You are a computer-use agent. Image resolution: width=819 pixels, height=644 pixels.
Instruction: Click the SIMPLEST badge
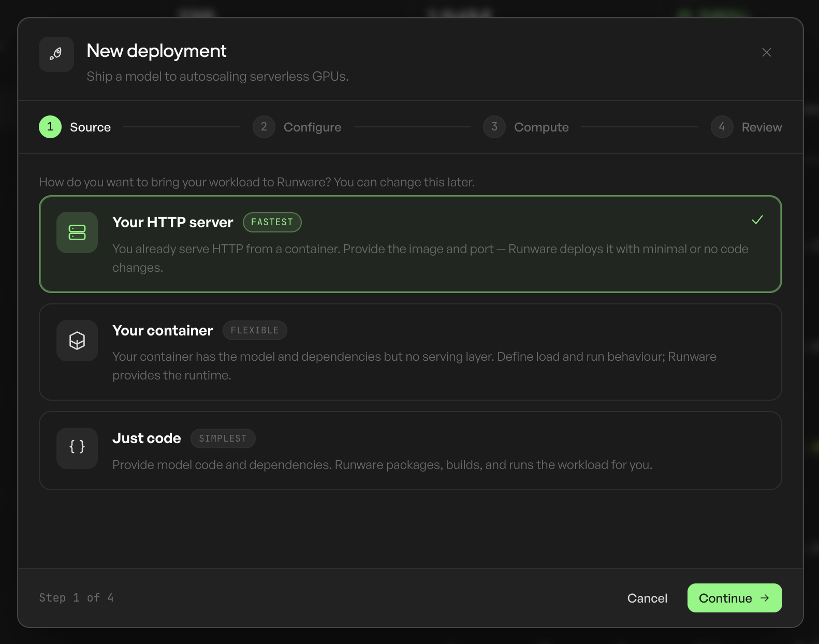point(223,438)
